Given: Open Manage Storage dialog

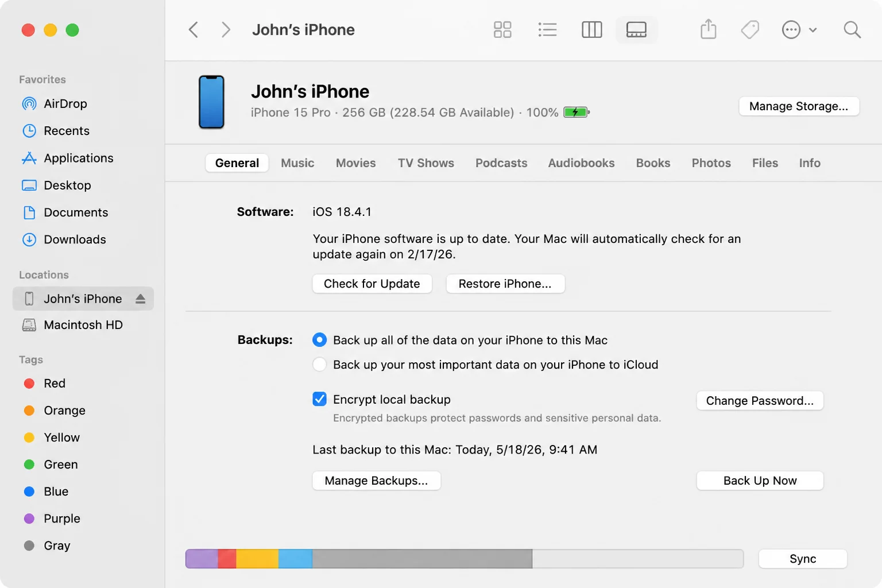Looking at the screenshot, I should point(799,106).
